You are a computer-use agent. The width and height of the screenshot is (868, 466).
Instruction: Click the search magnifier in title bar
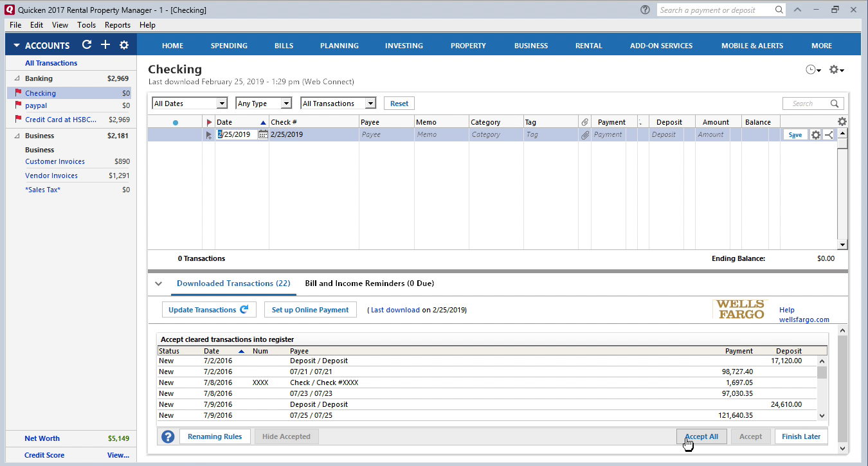pyautogui.click(x=779, y=10)
